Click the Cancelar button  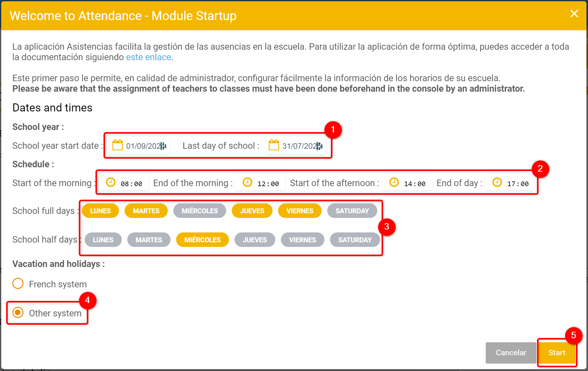click(511, 352)
